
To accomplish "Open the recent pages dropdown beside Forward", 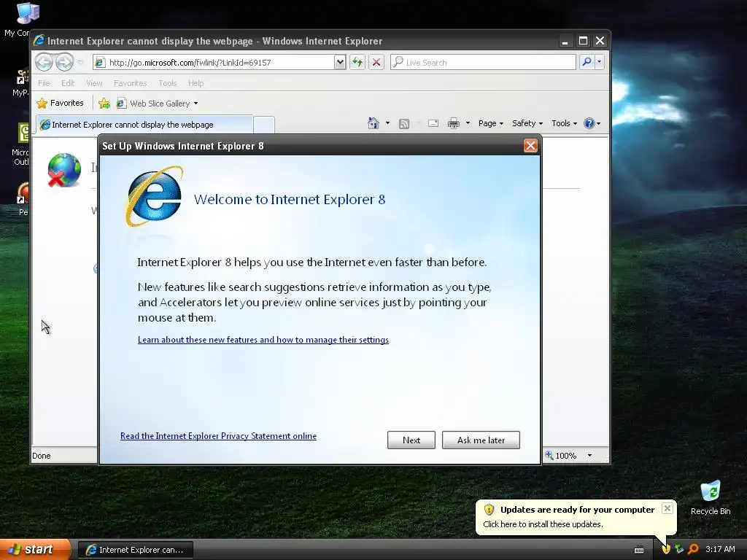I will tap(80, 63).
